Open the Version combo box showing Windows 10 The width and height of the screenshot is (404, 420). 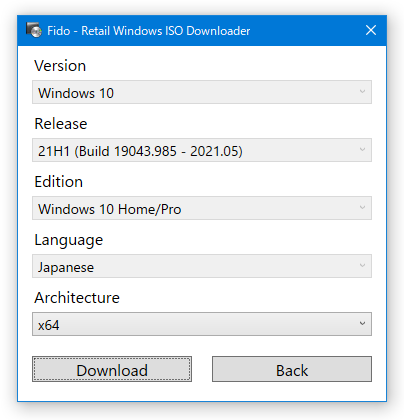tap(202, 92)
